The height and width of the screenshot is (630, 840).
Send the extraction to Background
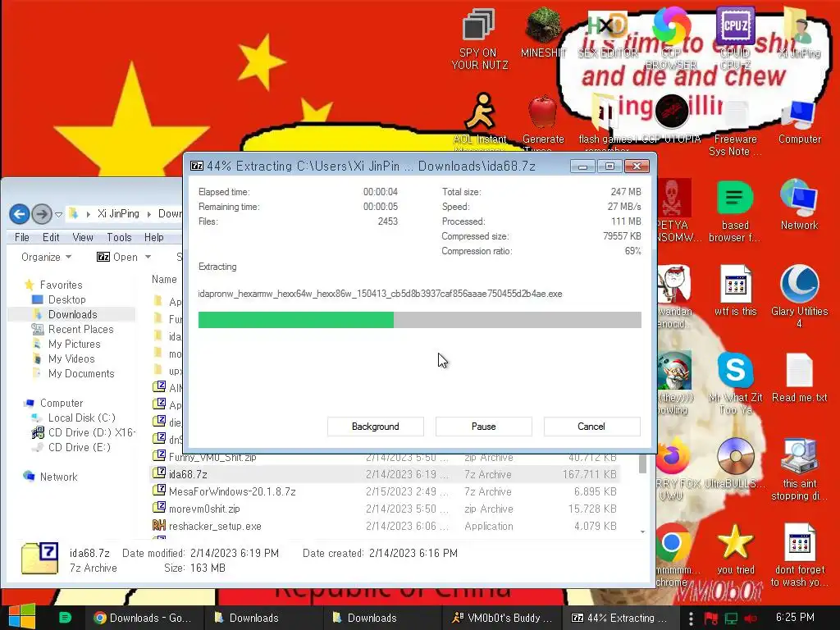point(375,427)
